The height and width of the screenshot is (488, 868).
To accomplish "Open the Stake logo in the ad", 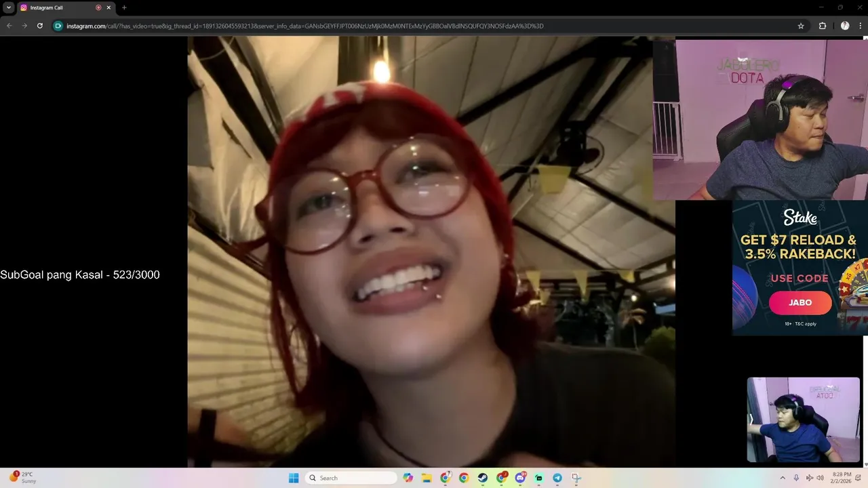I will [800, 217].
